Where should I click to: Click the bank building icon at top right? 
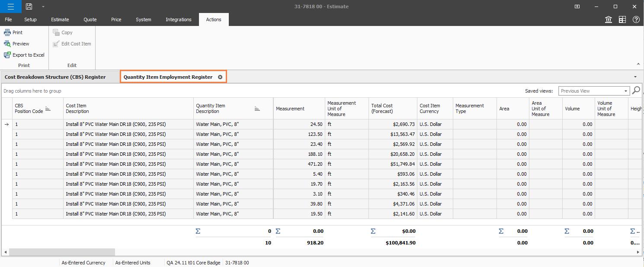608,19
